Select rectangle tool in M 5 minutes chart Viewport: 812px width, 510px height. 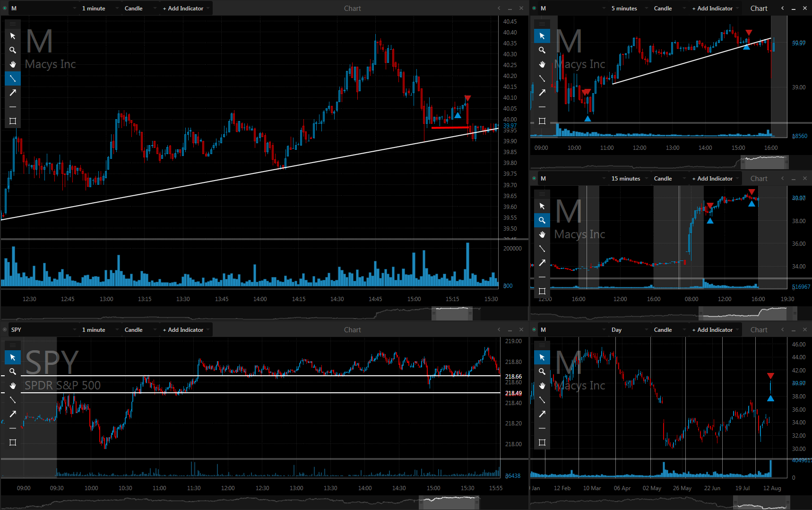(x=542, y=121)
